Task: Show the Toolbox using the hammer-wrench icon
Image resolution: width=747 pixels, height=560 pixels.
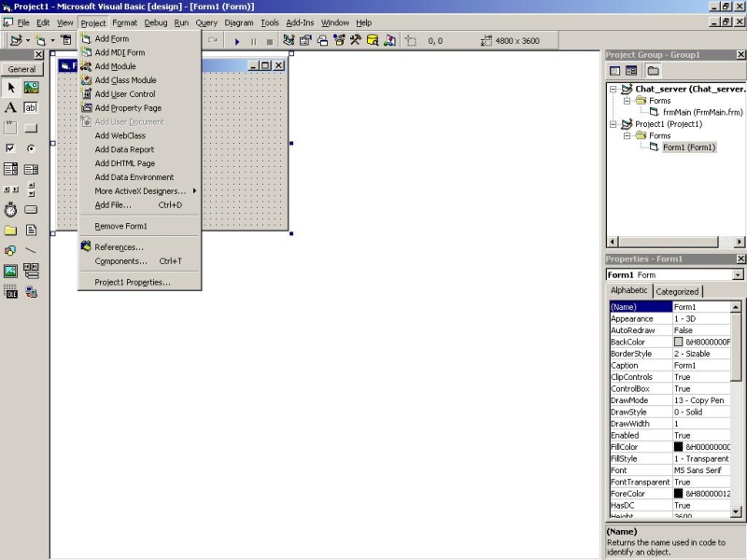Action: pos(356,40)
